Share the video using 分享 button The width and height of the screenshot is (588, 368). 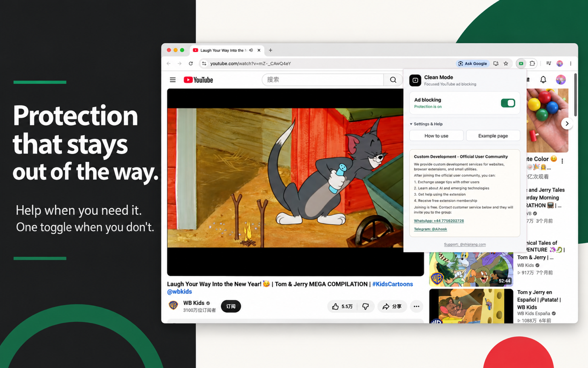click(x=392, y=306)
